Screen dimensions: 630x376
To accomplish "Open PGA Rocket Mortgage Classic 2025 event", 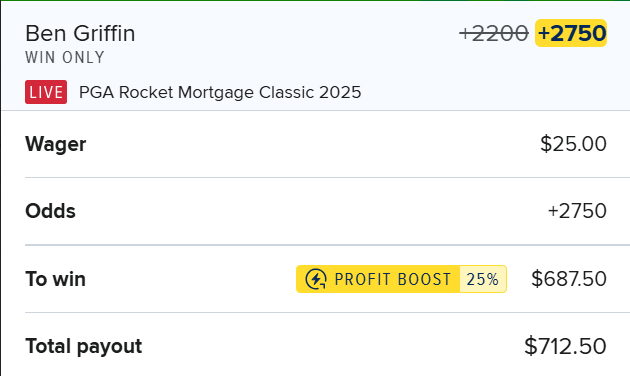I will pos(220,92).
